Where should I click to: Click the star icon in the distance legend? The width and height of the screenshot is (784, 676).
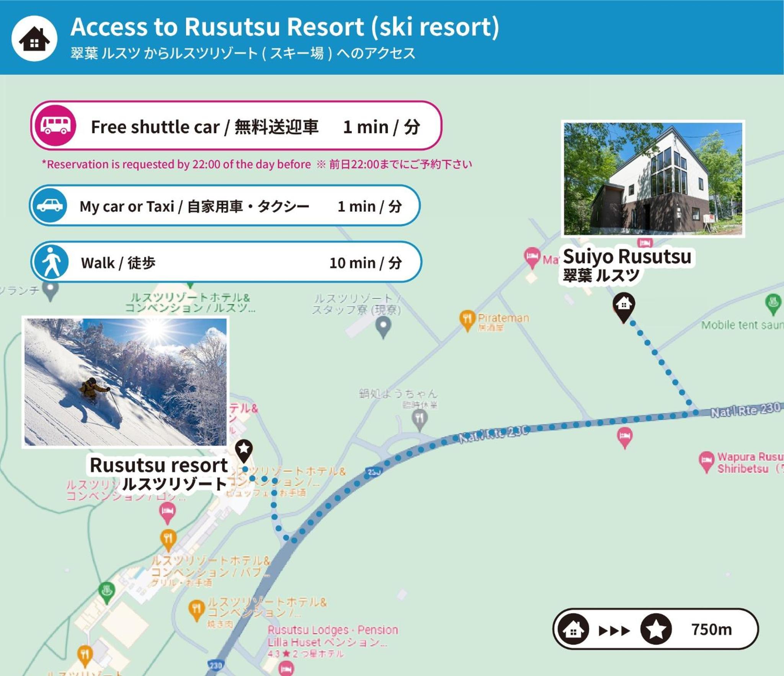pyautogui.click(x=656, y=629)
